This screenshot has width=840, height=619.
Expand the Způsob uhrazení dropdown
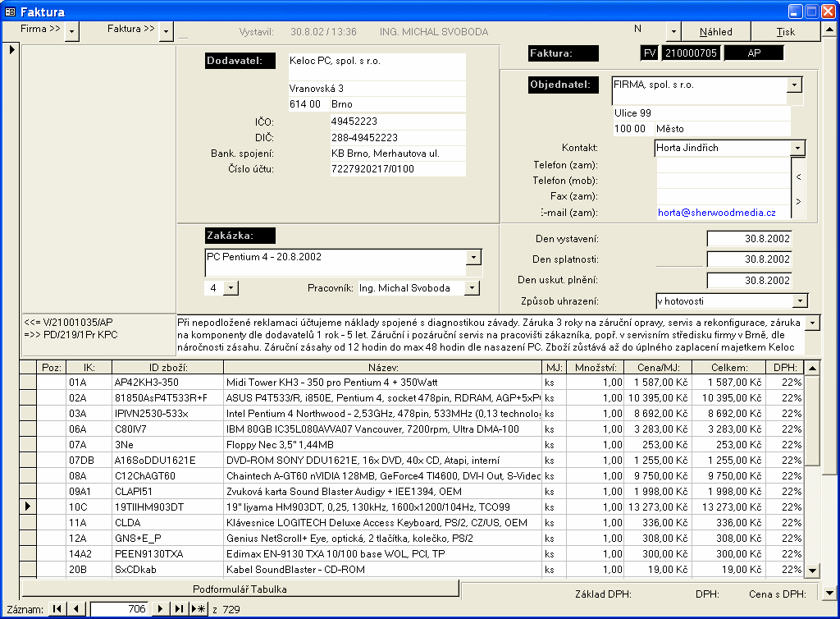(800, 301)
